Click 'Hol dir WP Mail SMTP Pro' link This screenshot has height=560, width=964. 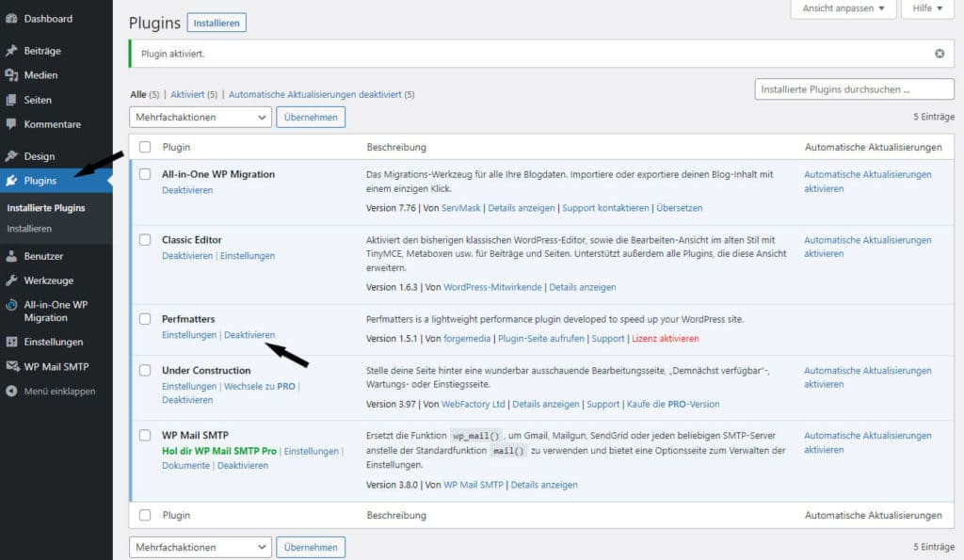(219, 451)
